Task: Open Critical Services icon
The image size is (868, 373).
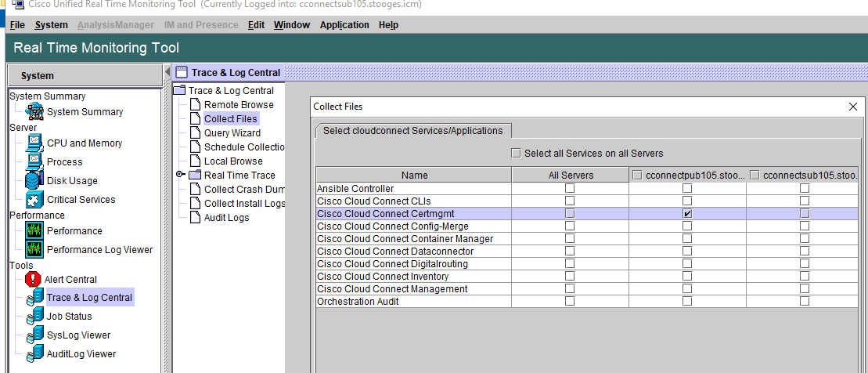Action: [x=34, y=200]
